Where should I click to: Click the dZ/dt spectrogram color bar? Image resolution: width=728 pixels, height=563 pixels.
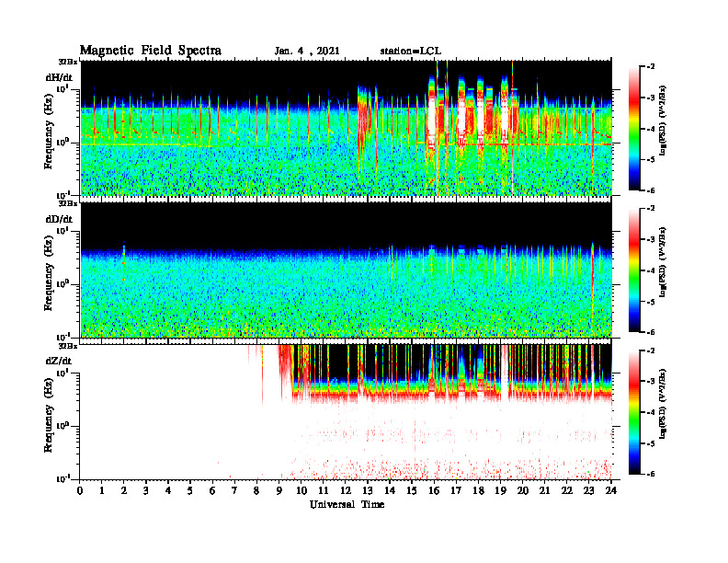point(634,411)
